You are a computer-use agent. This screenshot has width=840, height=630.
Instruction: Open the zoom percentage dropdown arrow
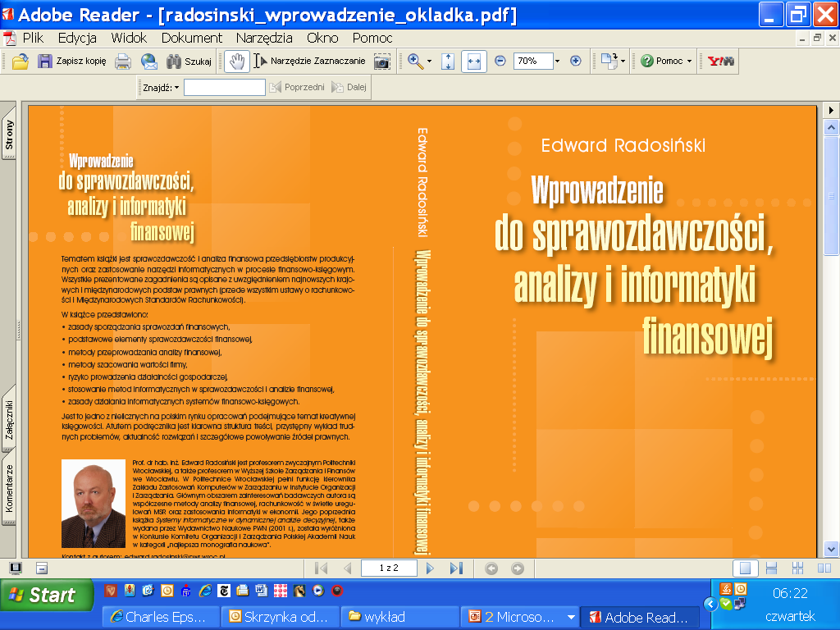[557, 61]
